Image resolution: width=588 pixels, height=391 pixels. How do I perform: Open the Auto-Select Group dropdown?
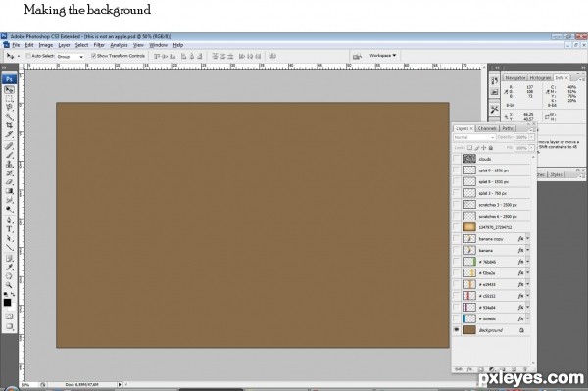pyautogui.click(x=71, y=56)
